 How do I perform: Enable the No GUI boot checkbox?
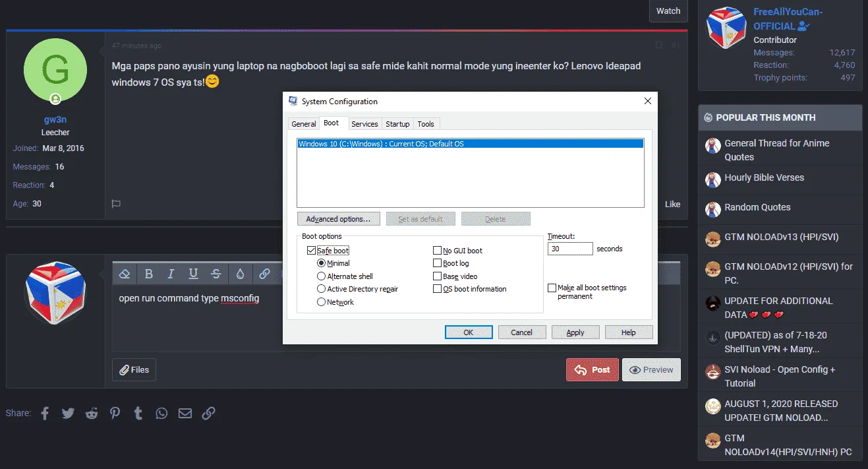click(x=437, y=251)
